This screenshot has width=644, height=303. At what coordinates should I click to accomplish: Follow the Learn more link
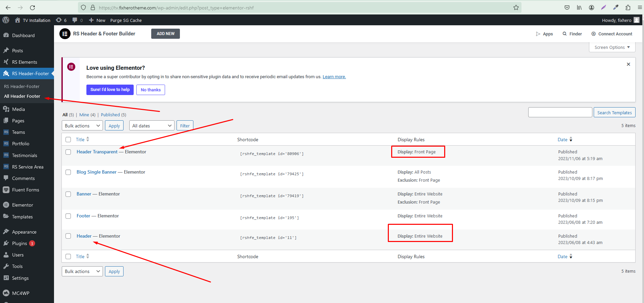(x=334, y=77)
